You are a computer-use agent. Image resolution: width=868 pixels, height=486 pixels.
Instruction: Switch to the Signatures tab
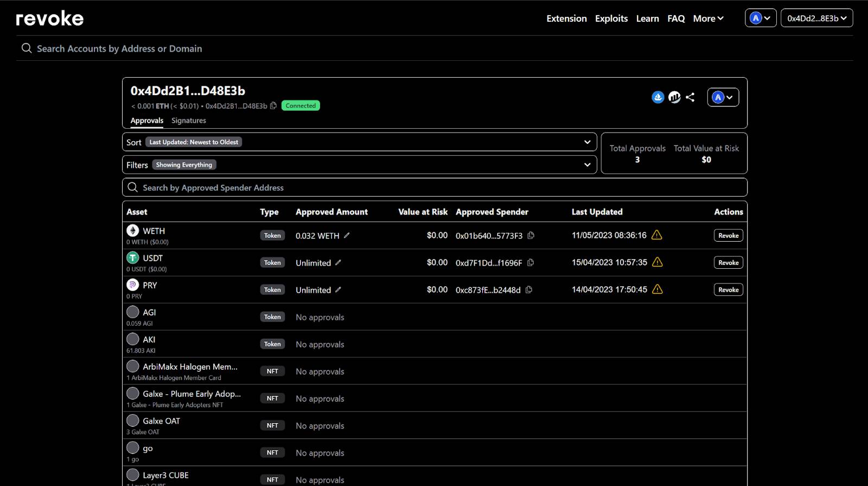pos(189,121)
